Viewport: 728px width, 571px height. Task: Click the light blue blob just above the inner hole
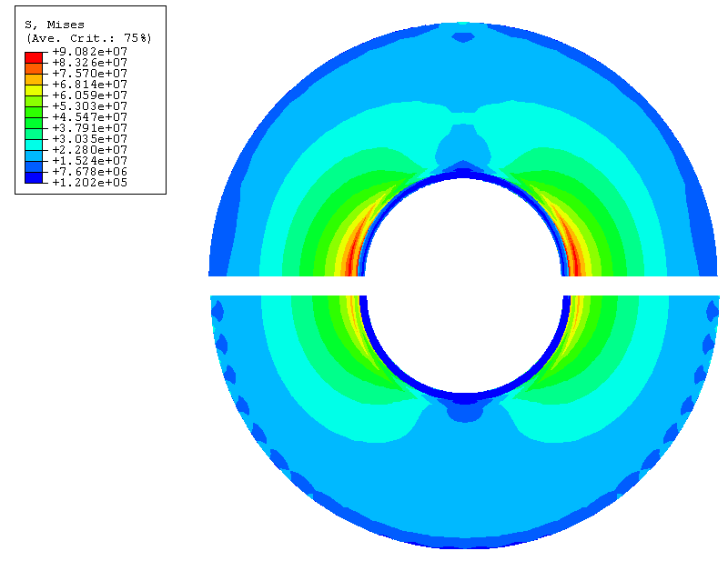tap(464, 145)
